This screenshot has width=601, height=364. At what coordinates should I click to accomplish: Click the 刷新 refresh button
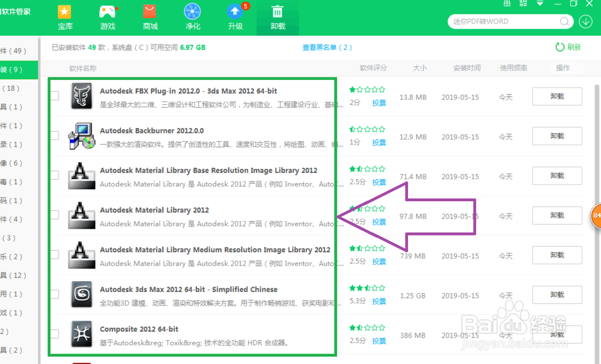click(568, 47)
